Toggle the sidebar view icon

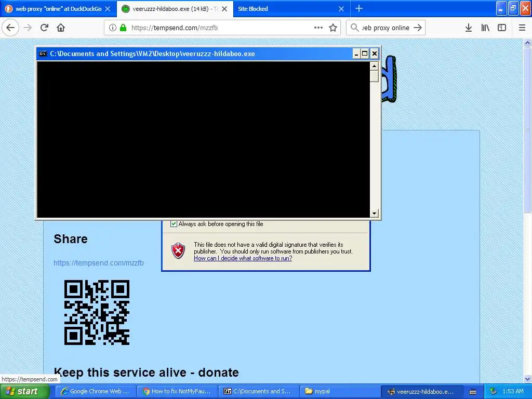point(502,28)
